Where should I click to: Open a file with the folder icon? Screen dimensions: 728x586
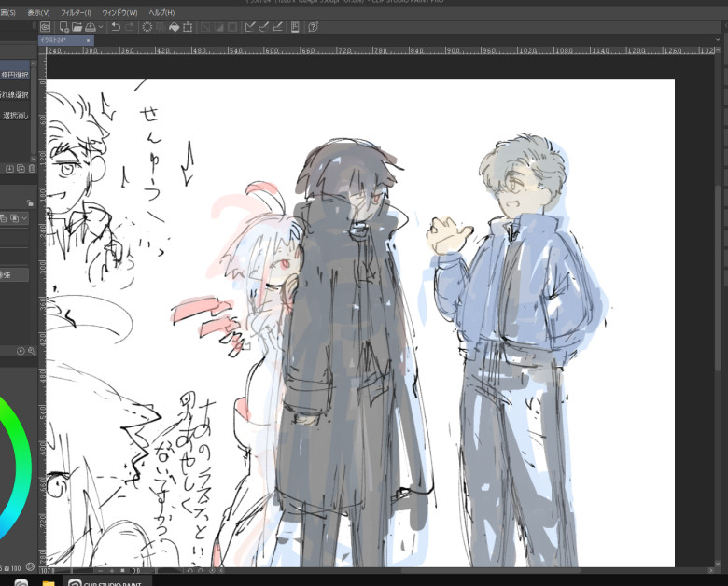tap(77, 27)
